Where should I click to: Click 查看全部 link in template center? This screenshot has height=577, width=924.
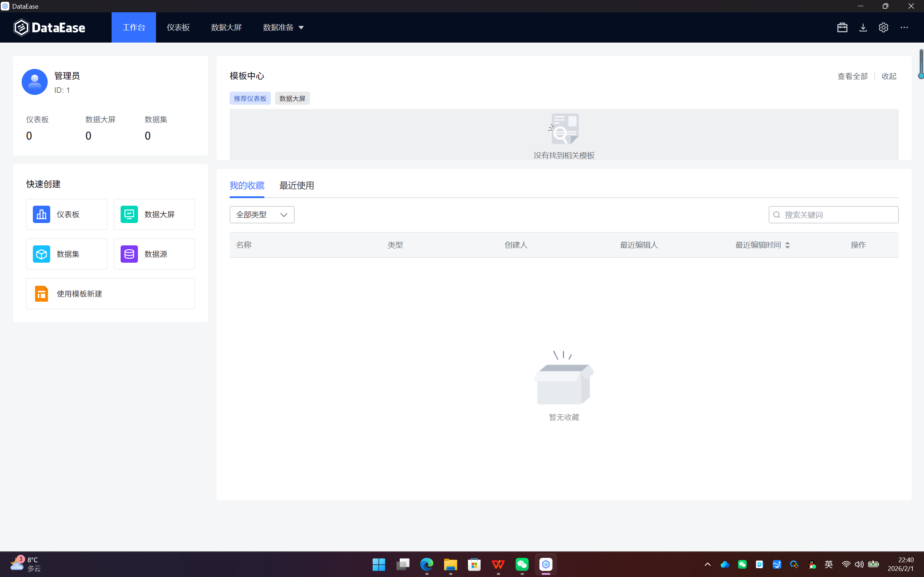tap(852, 77)
